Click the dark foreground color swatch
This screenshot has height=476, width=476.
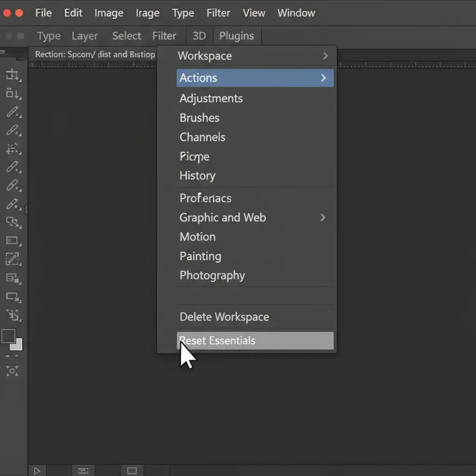point(8,336)
